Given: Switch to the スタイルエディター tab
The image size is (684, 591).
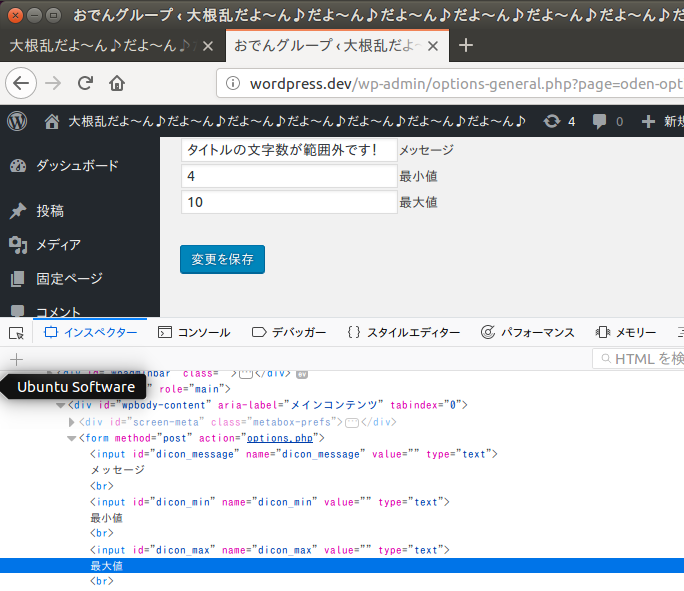Looking at the screenshot, I should click(x=404, y=333).
